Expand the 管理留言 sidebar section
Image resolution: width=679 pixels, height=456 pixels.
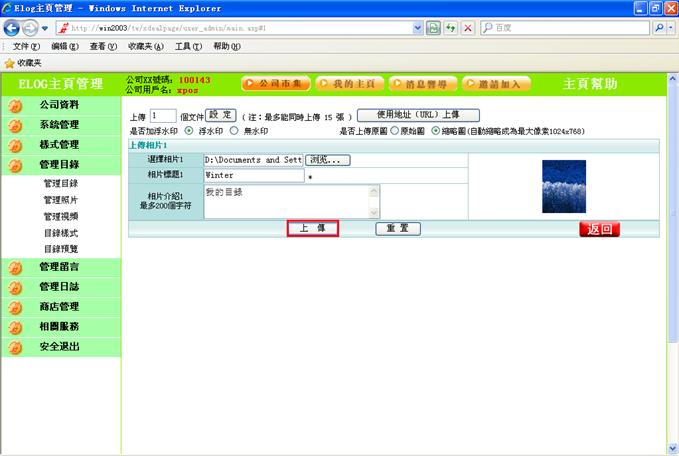click(58, 267)
